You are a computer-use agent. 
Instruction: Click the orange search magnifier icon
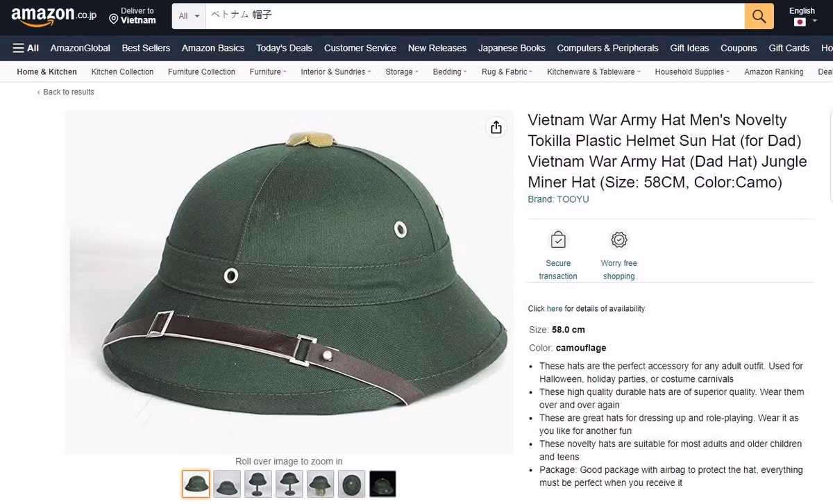(758, 16)
